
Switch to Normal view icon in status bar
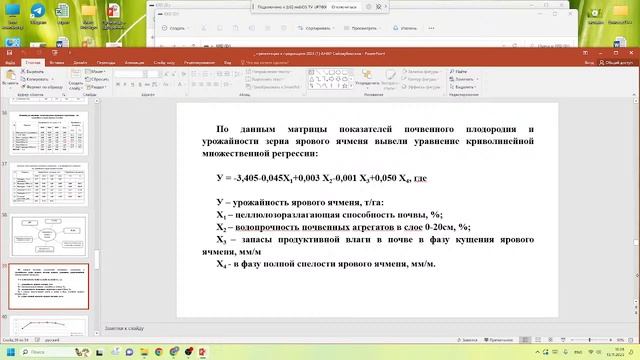(x=525, y=340)
